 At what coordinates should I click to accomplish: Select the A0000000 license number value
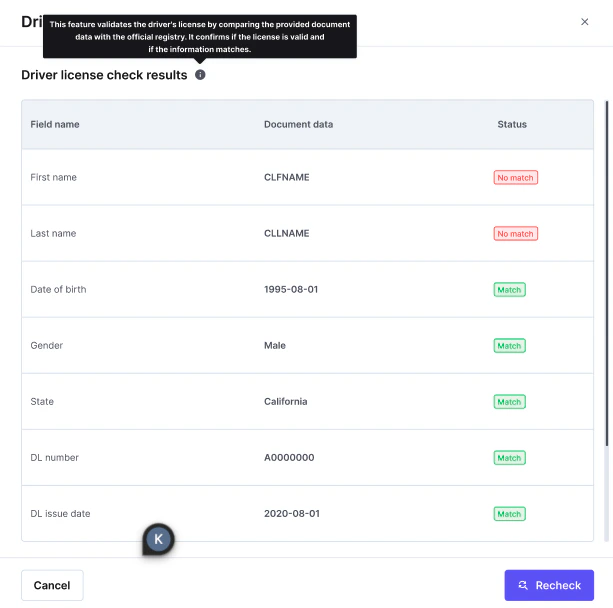(289, 457)
